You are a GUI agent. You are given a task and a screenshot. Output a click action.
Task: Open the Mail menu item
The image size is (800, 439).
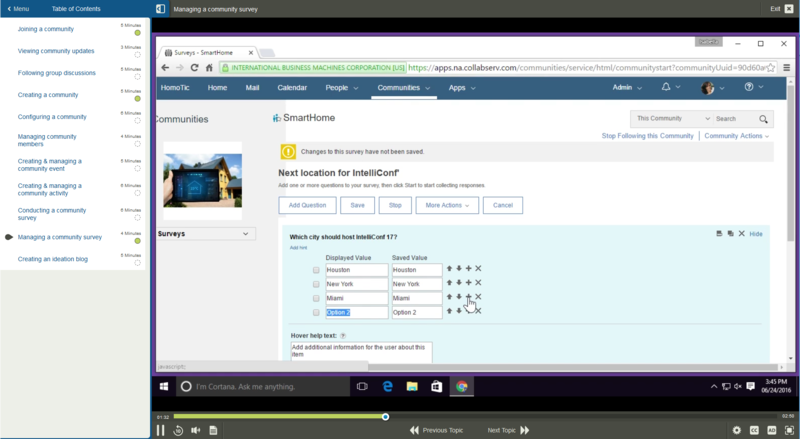[x=253, y=88]
